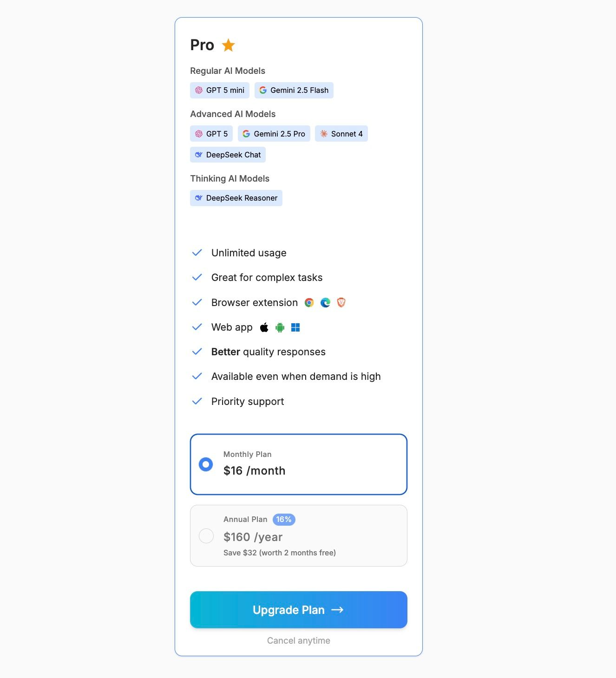This screenshot has width=616, height=678.
Task: Click the DeepSeek Chat model chip
Action: point(228,155)
